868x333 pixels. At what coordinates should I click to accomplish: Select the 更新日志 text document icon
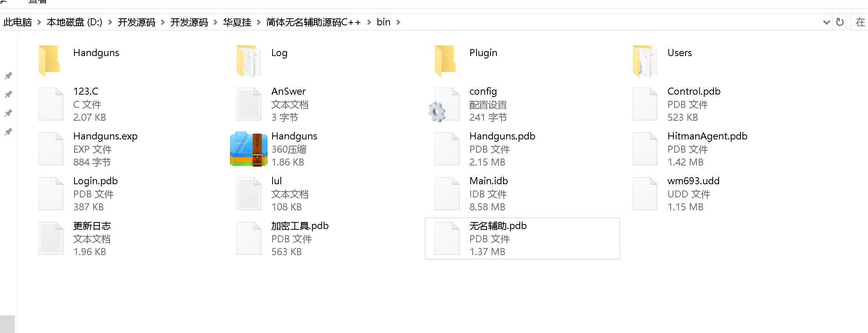coord(51,238)
